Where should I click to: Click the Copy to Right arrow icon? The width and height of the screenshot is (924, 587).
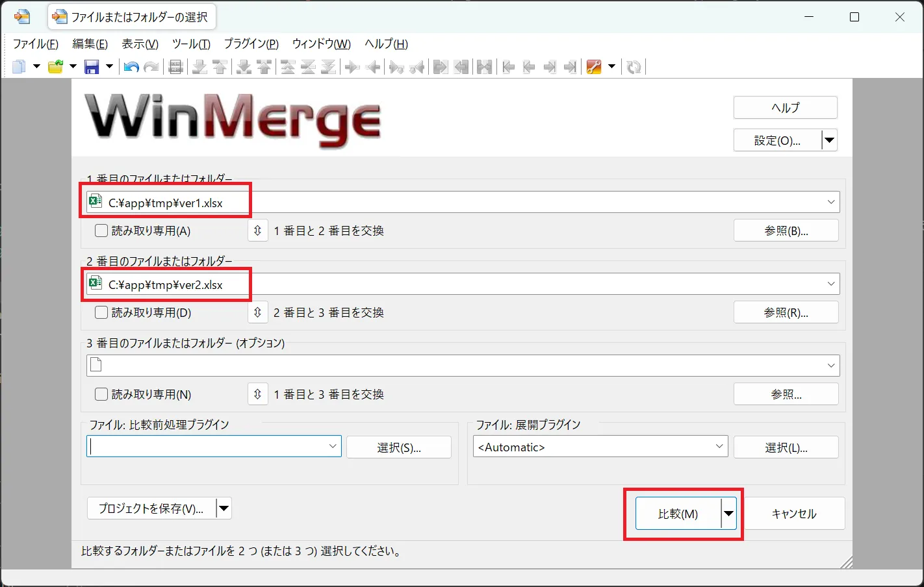click(352, 66)
